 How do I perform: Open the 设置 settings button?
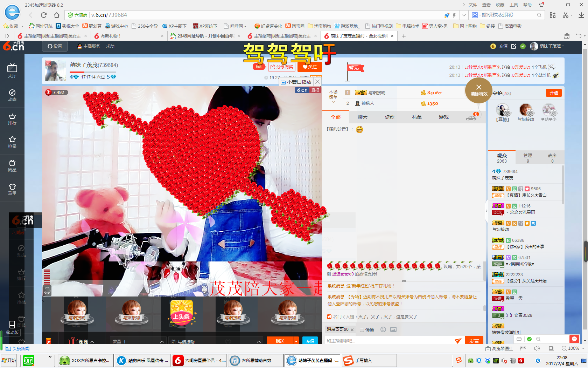[55, 46]
